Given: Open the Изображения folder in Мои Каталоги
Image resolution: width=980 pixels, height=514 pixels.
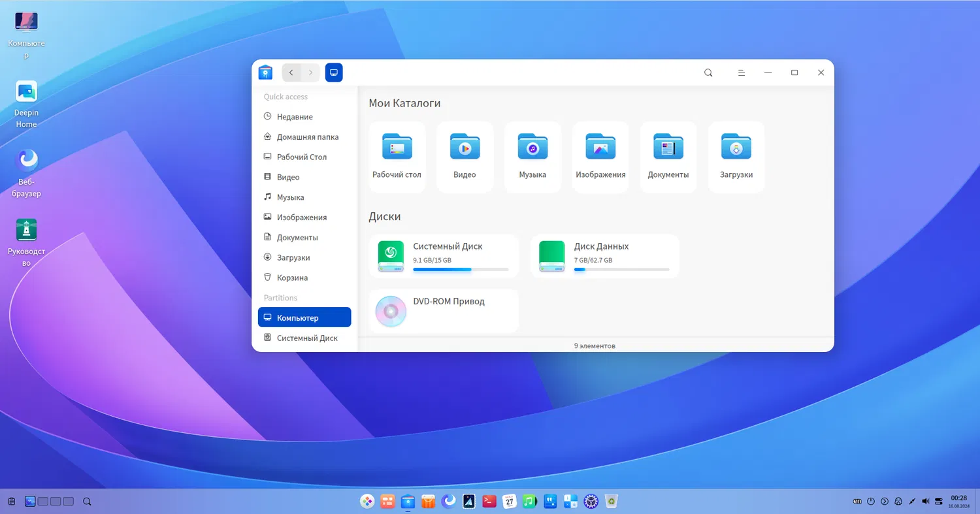Looking at the screenshot, I should click(x=600, y=157).
